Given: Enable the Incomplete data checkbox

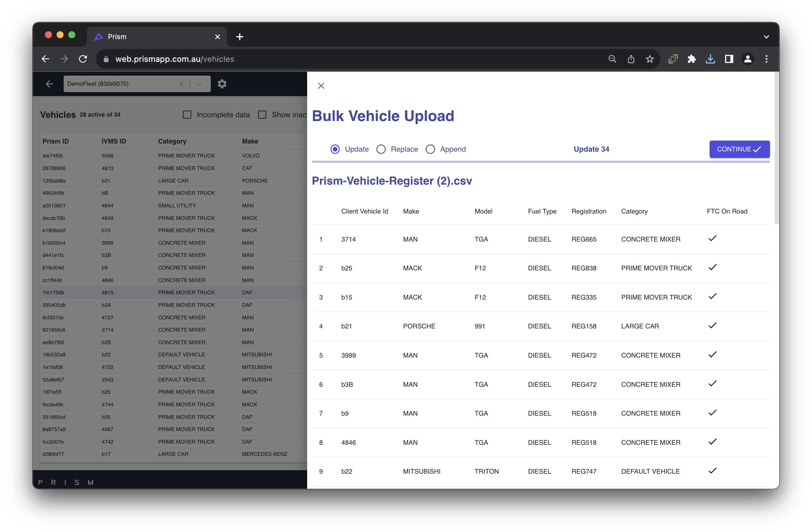Looking at the screenshot, I should [x=187, y=115].
